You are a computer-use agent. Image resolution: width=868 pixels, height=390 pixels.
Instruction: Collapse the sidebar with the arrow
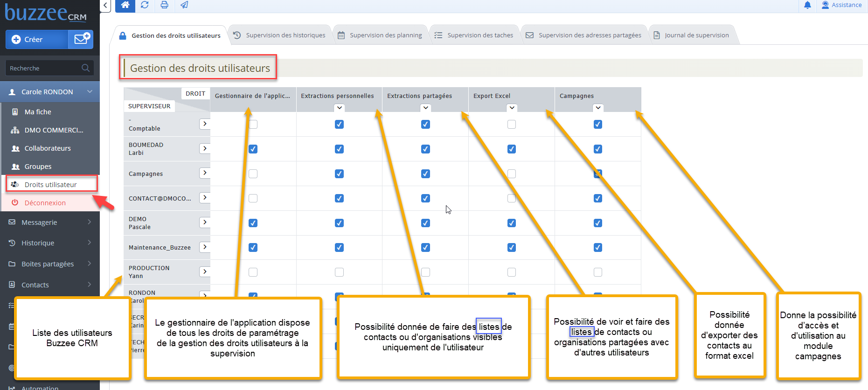(105, 6)
